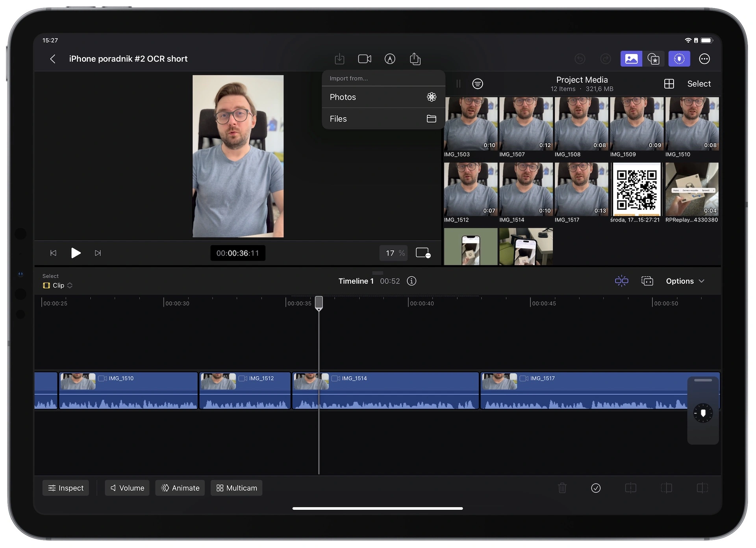
Task: Tap the home indicator bar
Action: [378, 508]
